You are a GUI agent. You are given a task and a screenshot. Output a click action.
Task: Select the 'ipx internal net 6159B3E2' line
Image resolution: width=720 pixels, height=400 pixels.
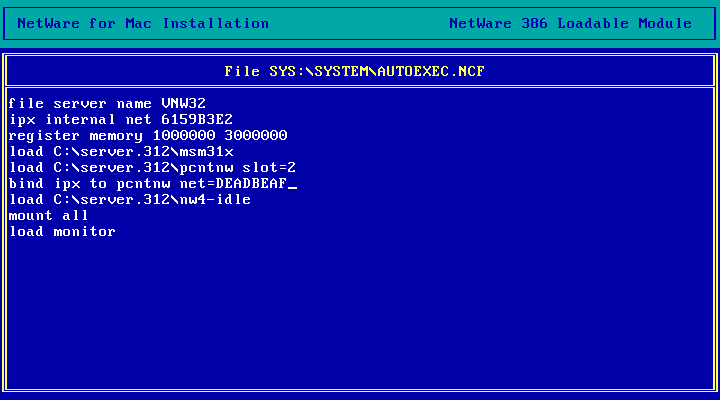click(121, 119)
